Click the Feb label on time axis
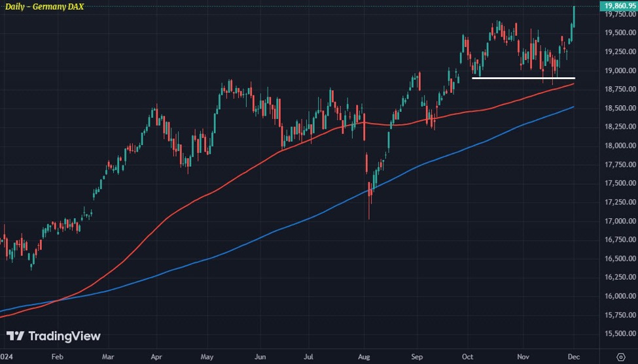 point(58,357)
